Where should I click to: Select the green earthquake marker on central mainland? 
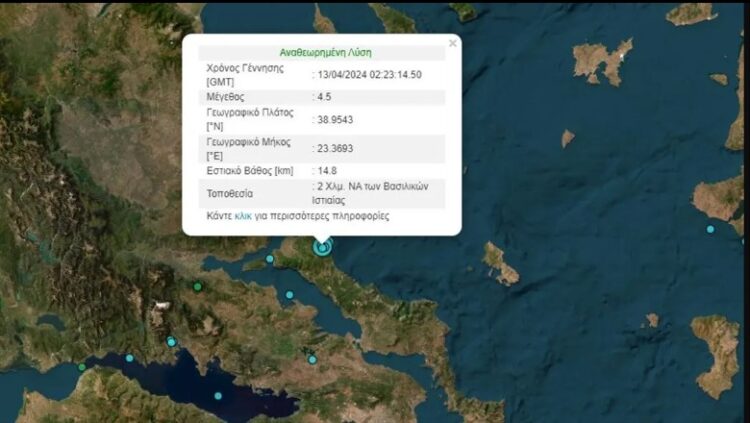[x=198, y=287]
